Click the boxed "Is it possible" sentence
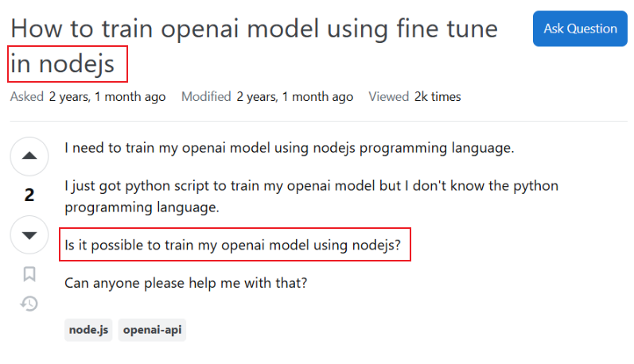Image resolution: width=634 pixels, height=364 pixels. (236, 245)
